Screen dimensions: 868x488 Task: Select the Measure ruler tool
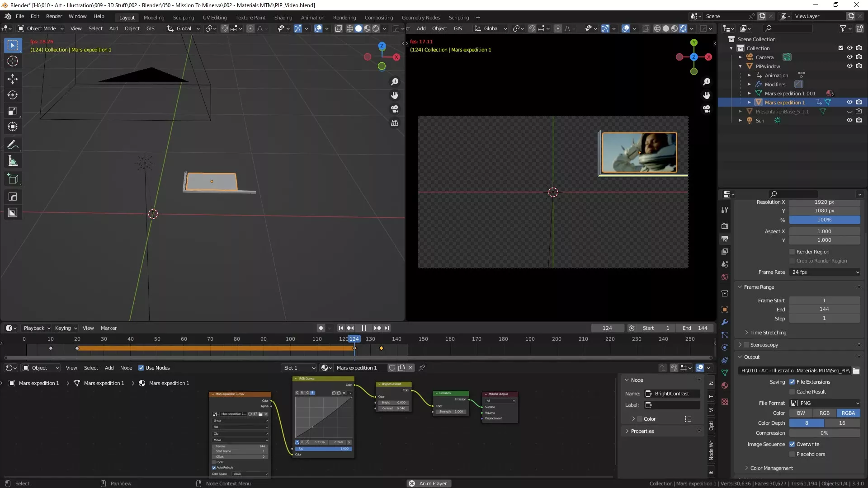point(13,161)
